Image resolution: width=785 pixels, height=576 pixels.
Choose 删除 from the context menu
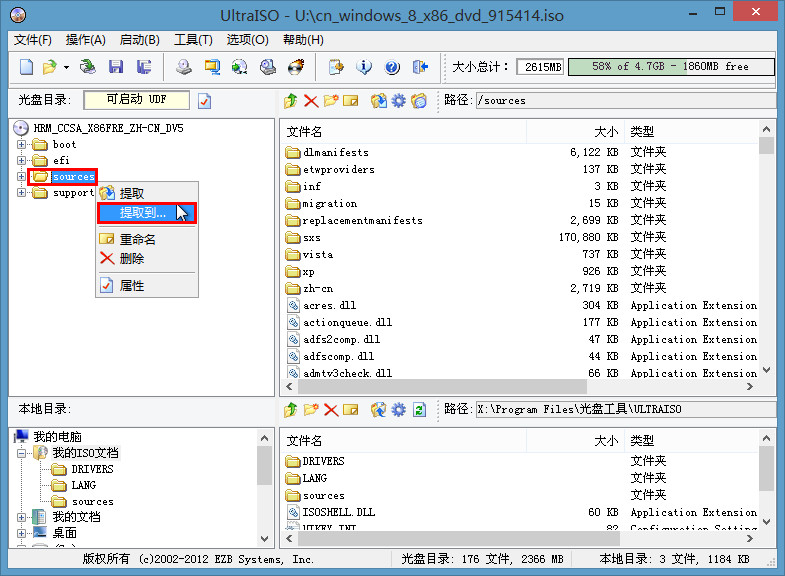[x=147, y=258]
